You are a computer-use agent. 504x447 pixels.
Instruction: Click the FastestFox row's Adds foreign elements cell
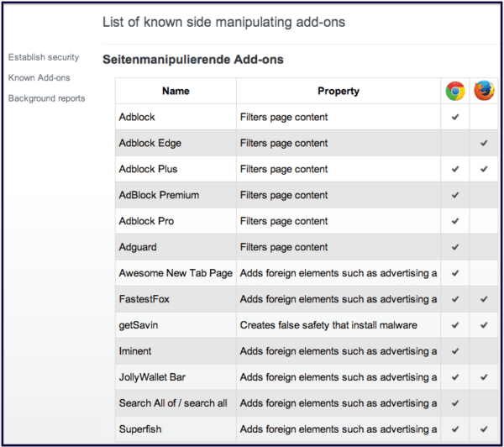(339, 299)
